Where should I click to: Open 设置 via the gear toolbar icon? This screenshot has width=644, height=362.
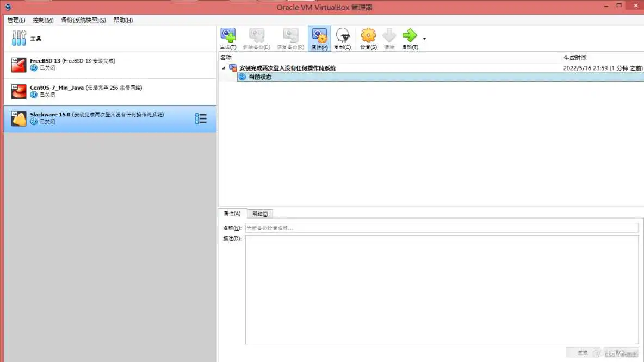click(368, 38)
